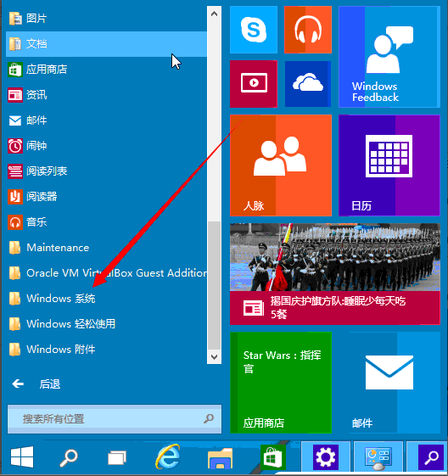448x476 pixels.
Task: Select 阅读列表 in app list
Action: pyautogui.click(x=106, y=171)
